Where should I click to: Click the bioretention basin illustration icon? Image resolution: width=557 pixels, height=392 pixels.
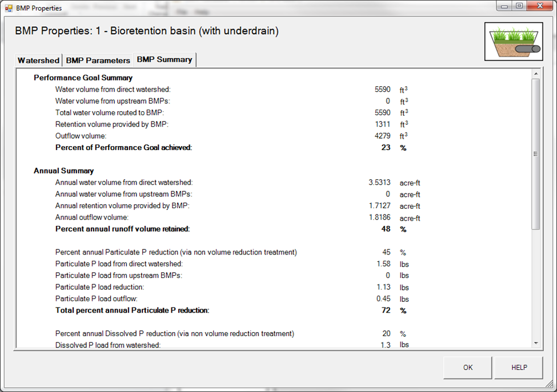point(514,42)
